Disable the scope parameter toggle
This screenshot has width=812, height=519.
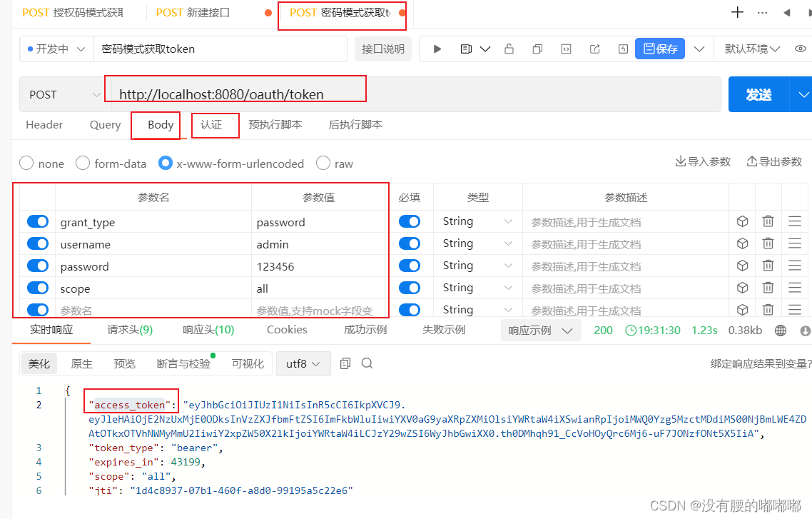tap(38, 288)
